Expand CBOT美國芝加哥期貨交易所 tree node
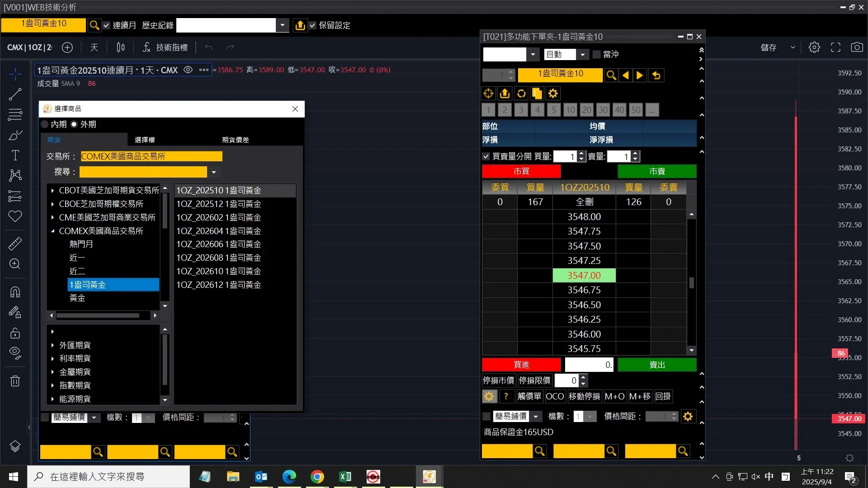 [x=52, y=191]
